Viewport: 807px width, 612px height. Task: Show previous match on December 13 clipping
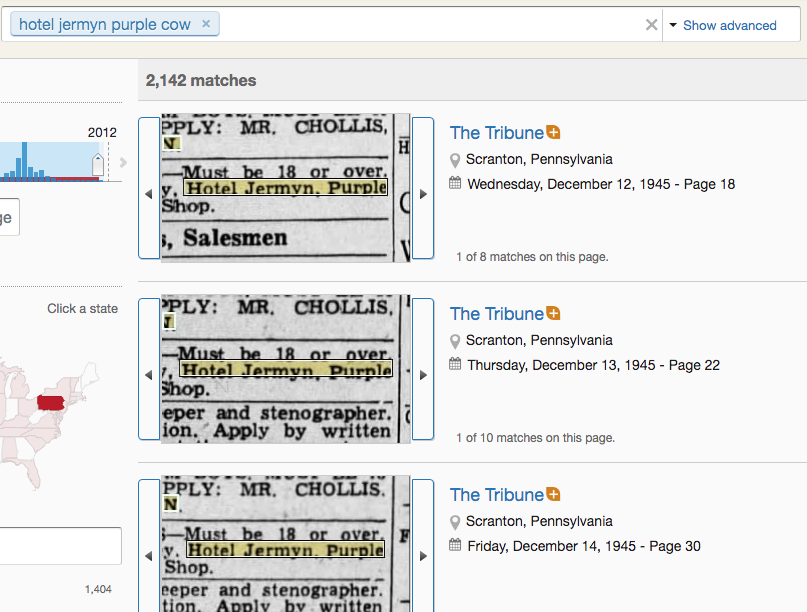149,376
